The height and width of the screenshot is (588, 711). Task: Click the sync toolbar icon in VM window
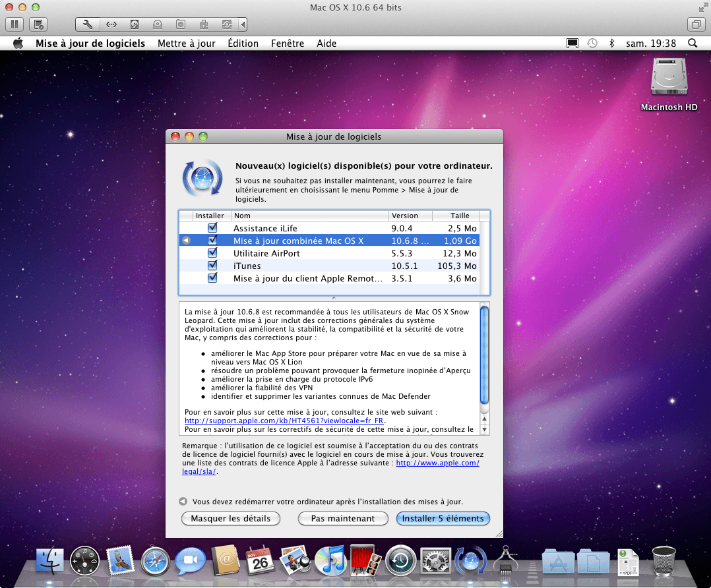227,24
